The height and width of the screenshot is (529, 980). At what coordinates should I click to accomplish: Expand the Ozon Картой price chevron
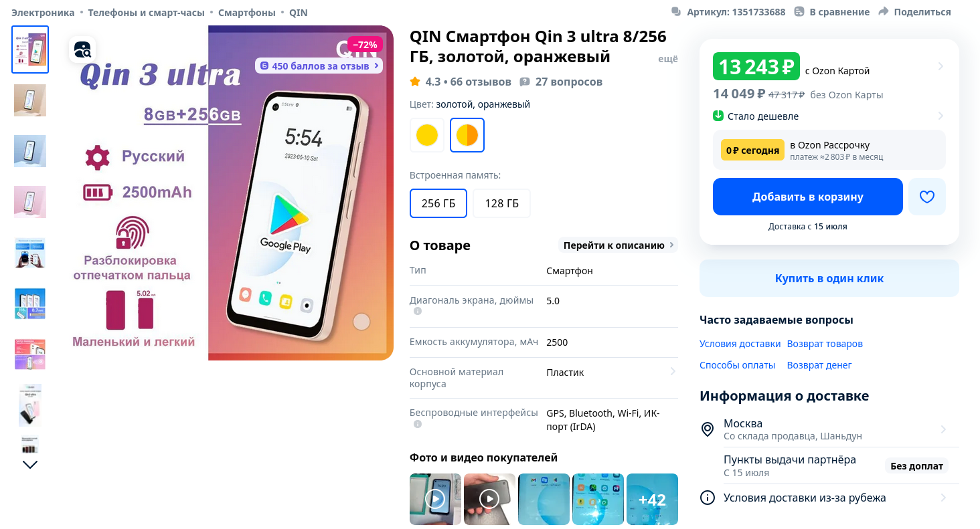tap(941, 66)
